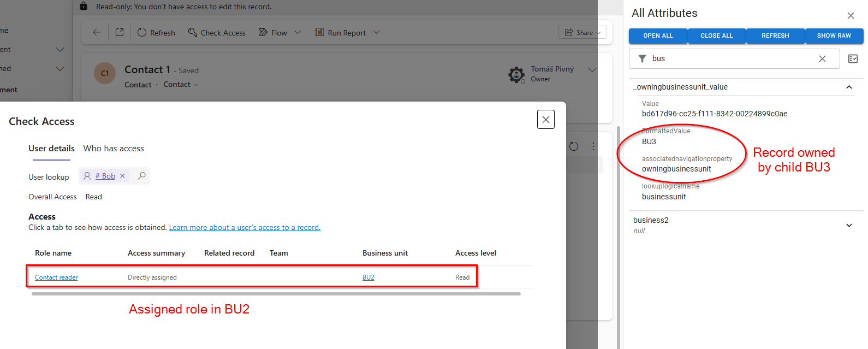Switch to the Who has access tab

click(114, 149)
